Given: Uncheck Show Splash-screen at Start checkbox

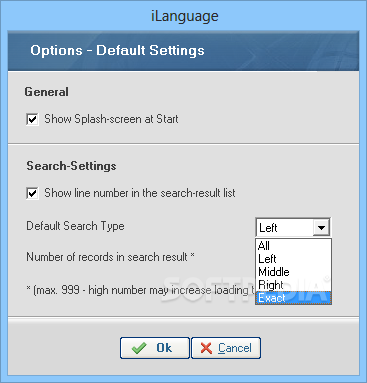Looking at the screenshot, I should (32, 119).
